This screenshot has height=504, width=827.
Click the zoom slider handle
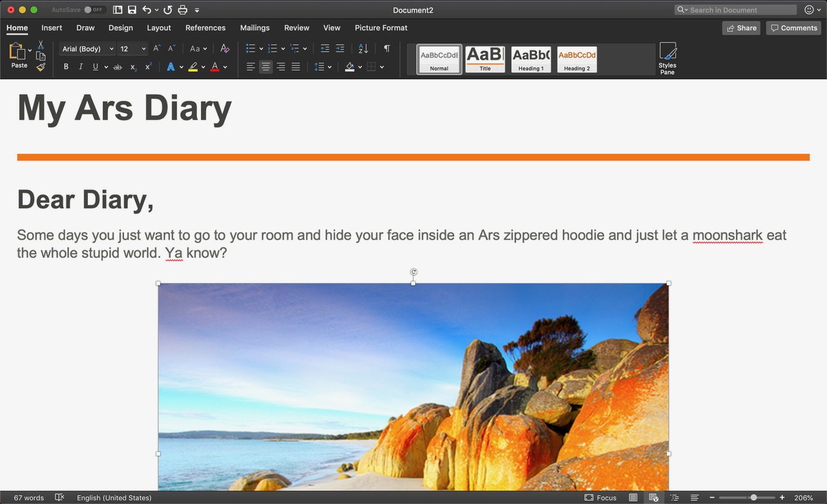[x=753, y=498]
